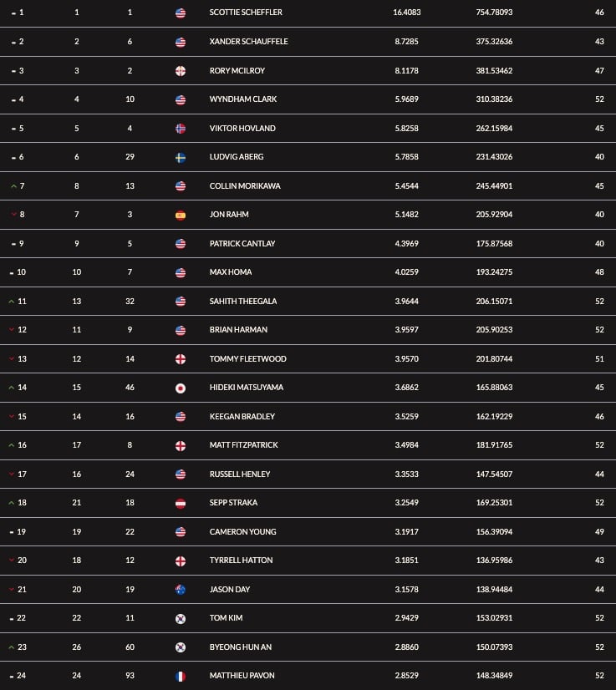Click Norway flag next to Viktor Hovland
616x690 pixels.
point(180,129)
